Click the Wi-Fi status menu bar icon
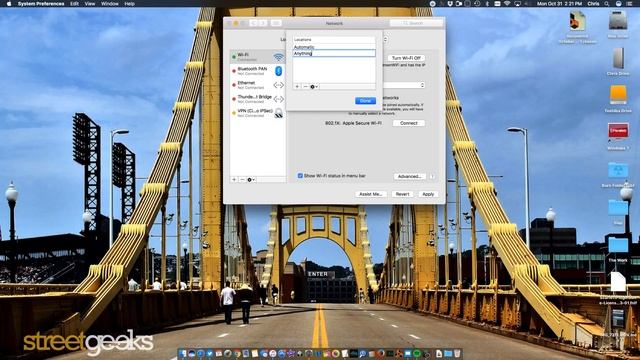This screenshot has height=360, width=640. (x=507, y=4)
